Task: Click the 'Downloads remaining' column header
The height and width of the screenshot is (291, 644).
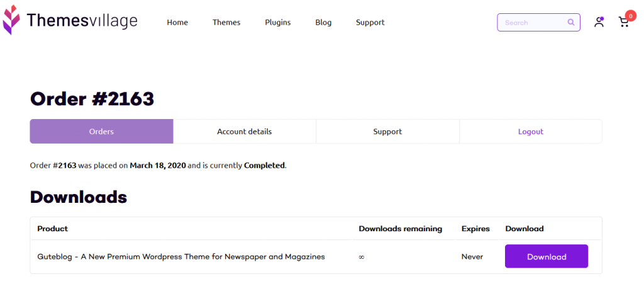Action: click(x=401, y=229)
